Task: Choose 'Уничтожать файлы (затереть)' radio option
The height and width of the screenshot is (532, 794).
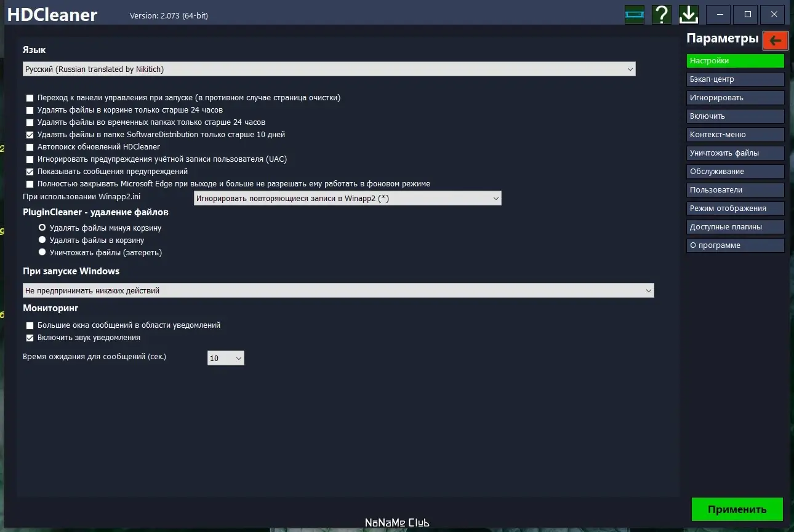Action: [x=42, y=252]
